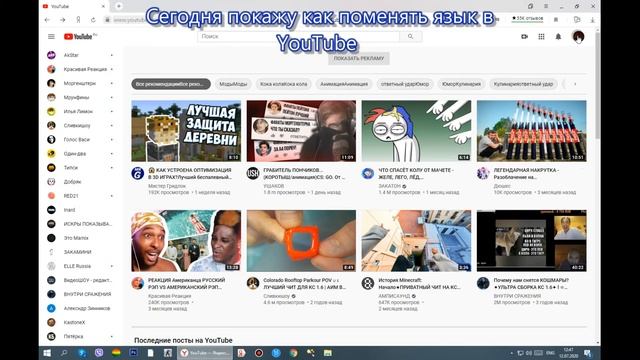Click the АМПИСАУНД channel avatar under video
The width and height of the screenshot is (640, 360).
(368, 283)
